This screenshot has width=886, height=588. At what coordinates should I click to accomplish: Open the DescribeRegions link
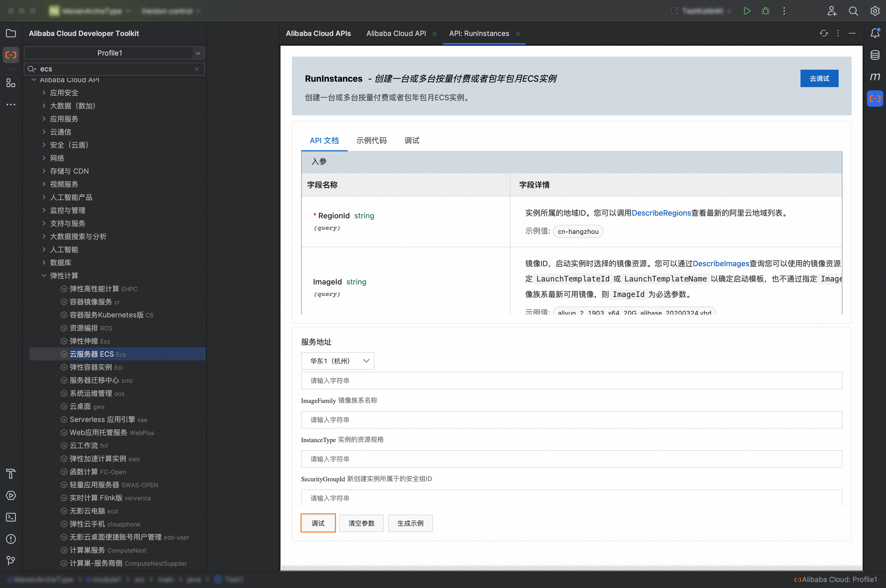[x=661, y=213]
